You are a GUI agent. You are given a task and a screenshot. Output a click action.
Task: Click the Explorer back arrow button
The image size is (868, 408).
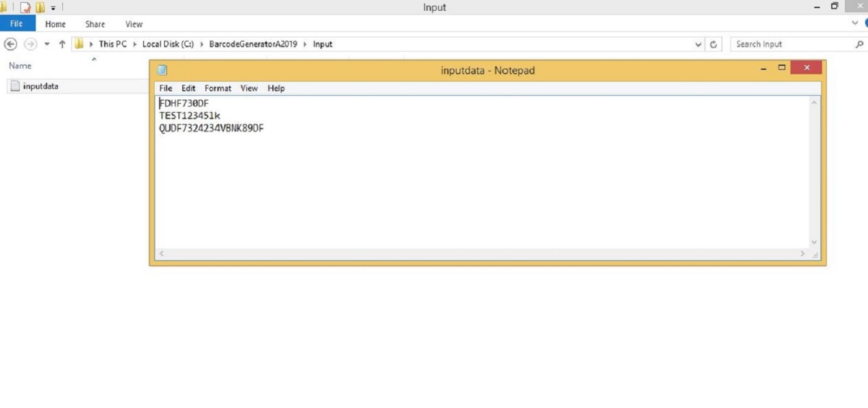point(10,44)
